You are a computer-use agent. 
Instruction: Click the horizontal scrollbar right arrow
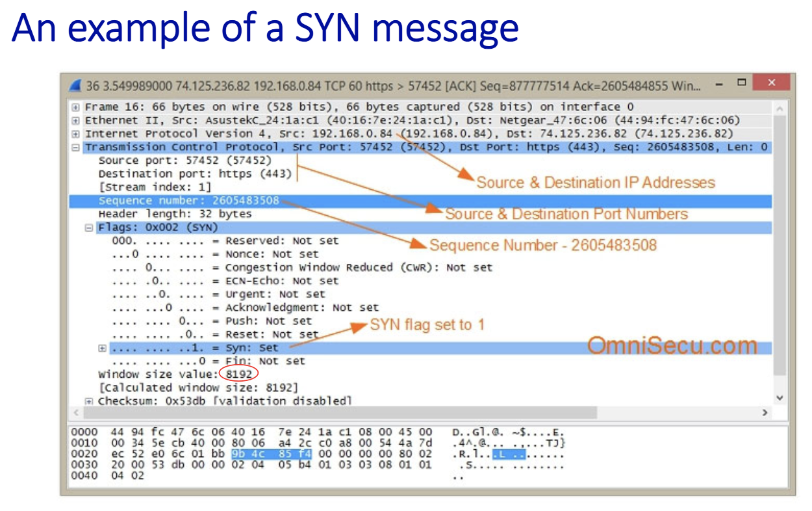765,413
